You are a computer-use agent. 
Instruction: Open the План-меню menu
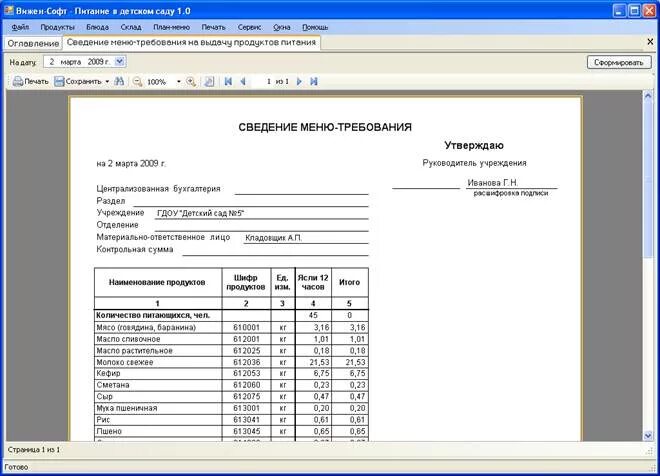click(171, 27)
